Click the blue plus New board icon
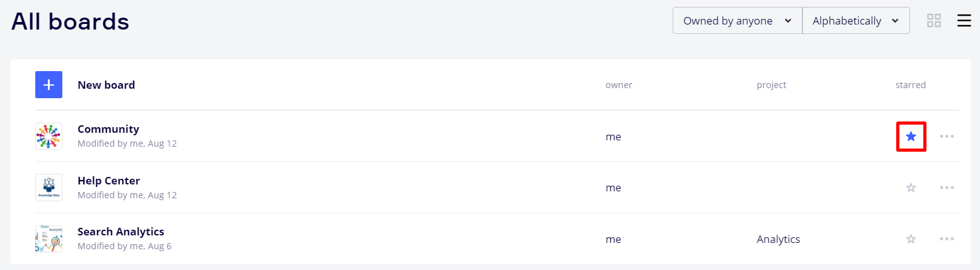 (x=48, y=85)
